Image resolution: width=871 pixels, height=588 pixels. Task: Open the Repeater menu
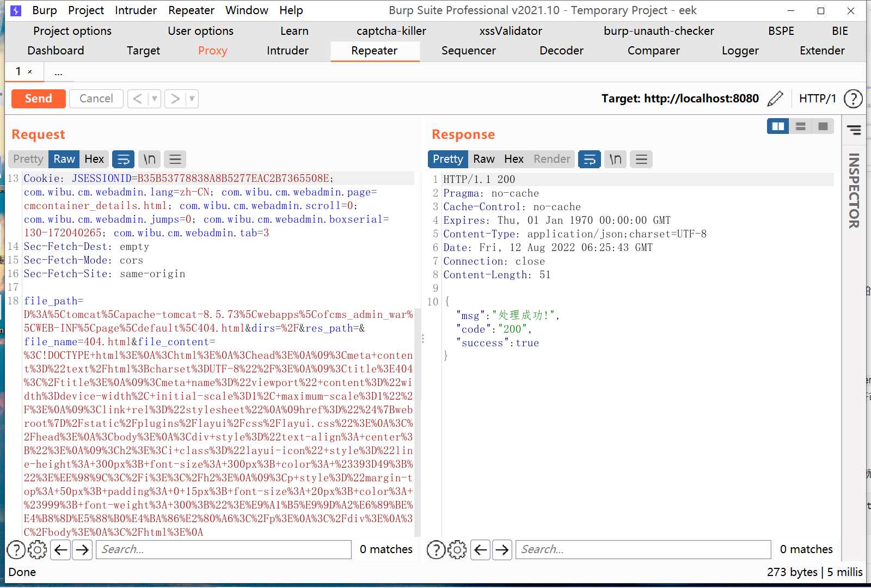[192, 10]
